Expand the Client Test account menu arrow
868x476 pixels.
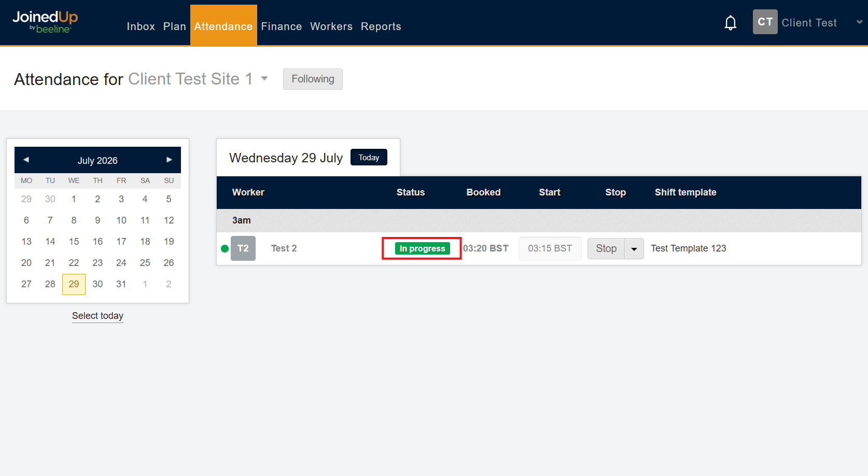(859, 22)
